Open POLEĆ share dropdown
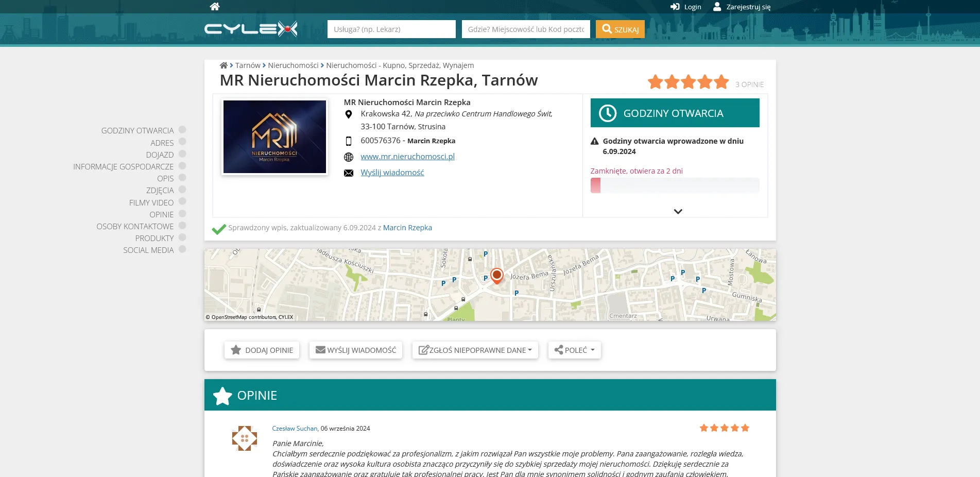This screenshot has width=980, height=477. (574, 350)
